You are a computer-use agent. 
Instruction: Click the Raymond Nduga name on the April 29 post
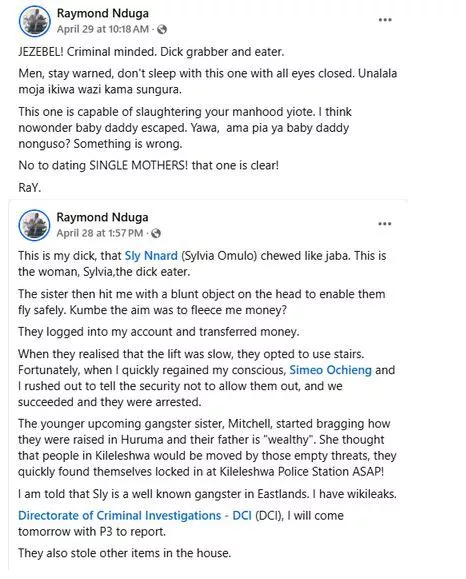coord(103,13)
